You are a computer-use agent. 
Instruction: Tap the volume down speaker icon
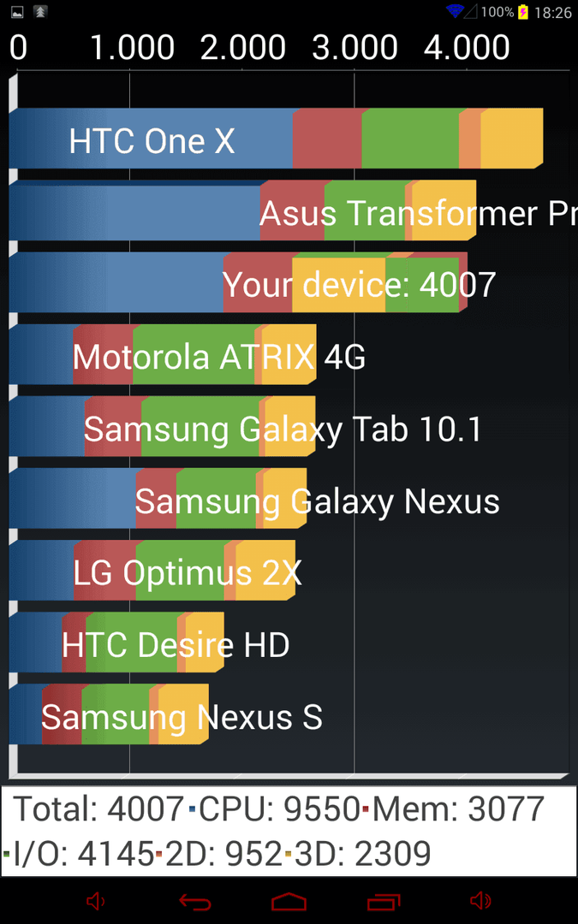[x=96, y=901]
